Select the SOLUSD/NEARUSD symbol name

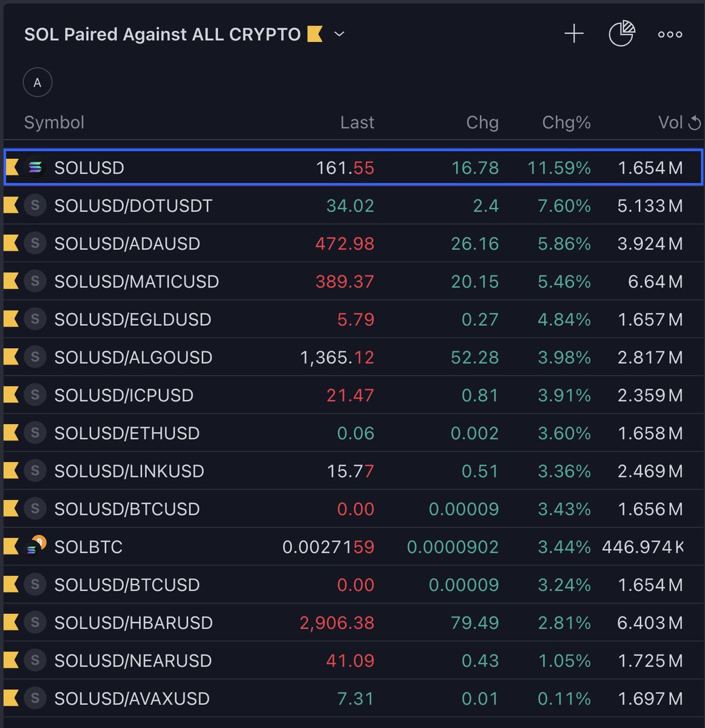click(133, 661)
